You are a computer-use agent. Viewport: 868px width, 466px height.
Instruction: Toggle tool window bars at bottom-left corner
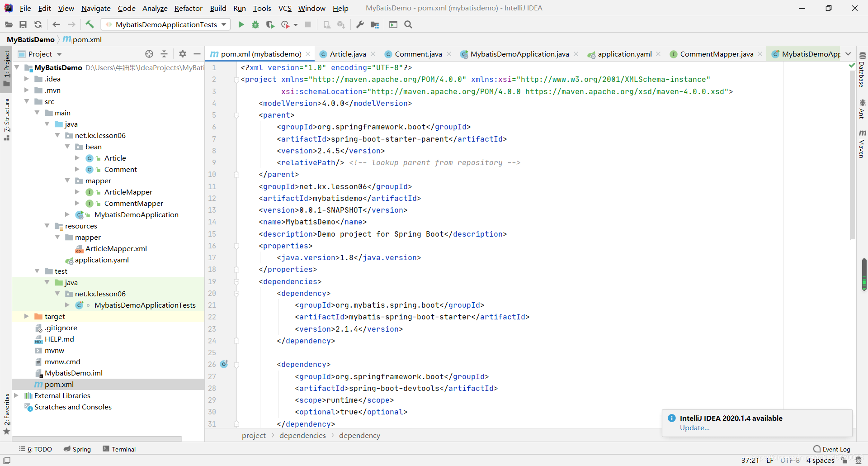point(7,460)
